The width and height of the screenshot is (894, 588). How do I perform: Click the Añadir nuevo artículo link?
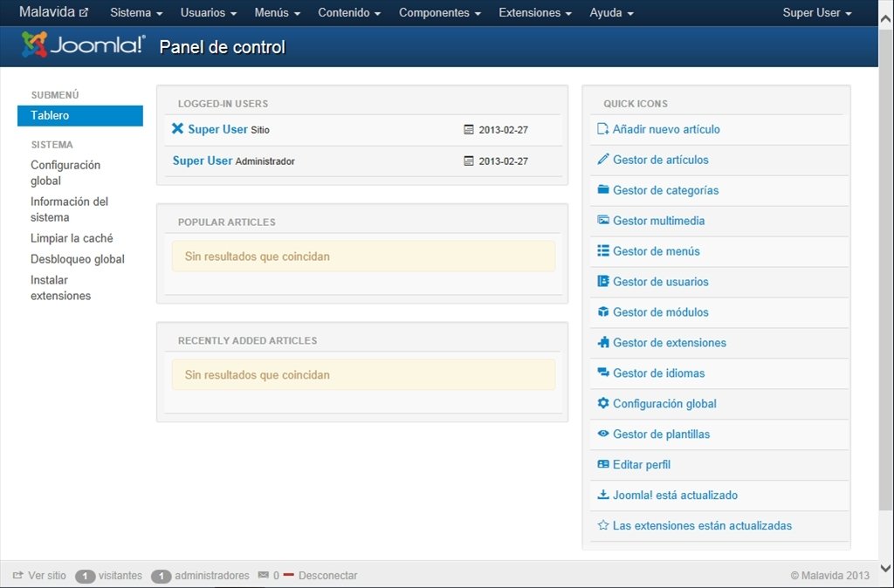click(x=666, y=129)
